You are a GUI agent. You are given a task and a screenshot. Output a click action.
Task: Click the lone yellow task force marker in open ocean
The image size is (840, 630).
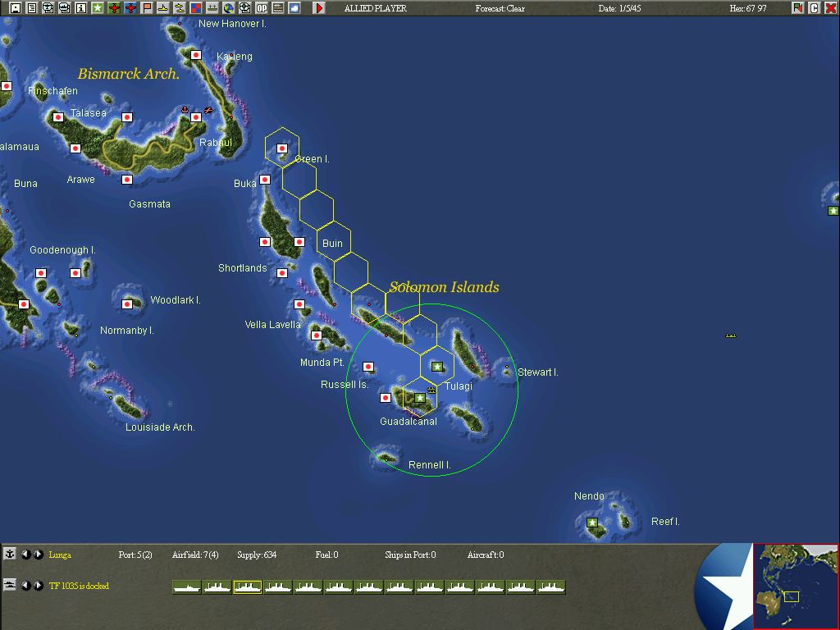click(731, 336)
